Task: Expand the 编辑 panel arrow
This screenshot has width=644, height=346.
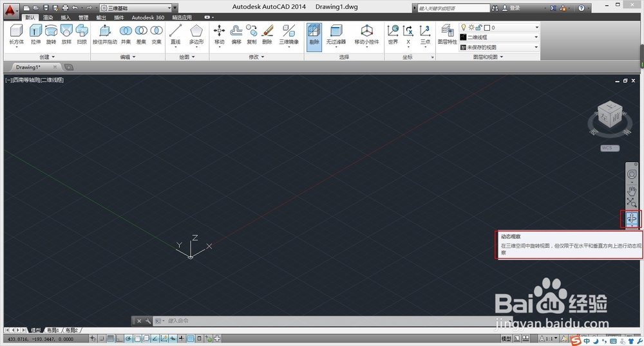Action: [135, 57]
